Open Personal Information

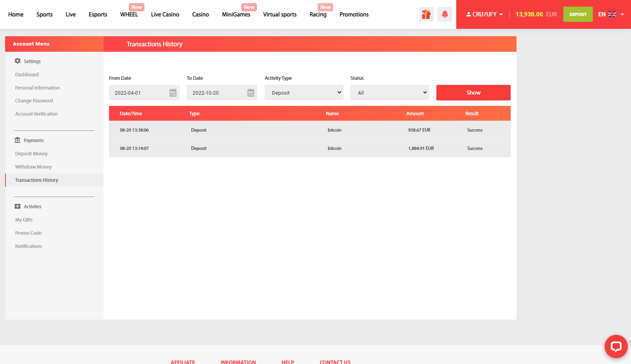pos(37,88)
